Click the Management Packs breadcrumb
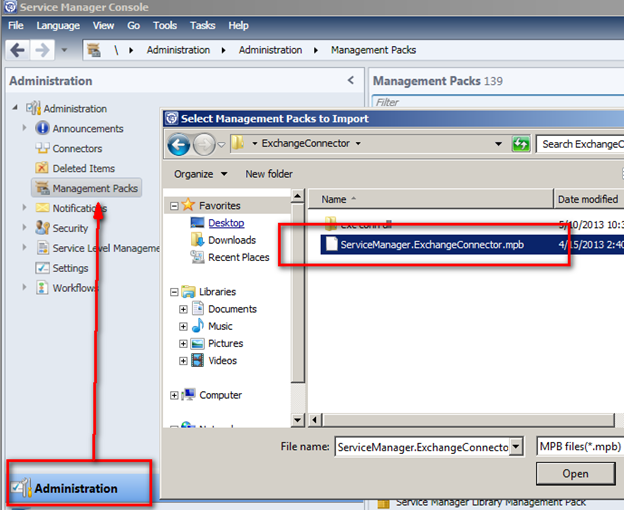 pyautogui.click(x=373, y=50)
